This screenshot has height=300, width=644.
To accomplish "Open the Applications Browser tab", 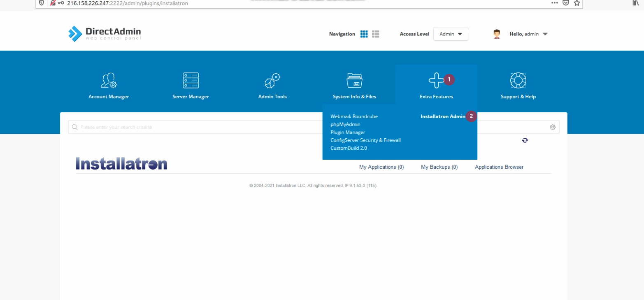I will tap(499, 167).
